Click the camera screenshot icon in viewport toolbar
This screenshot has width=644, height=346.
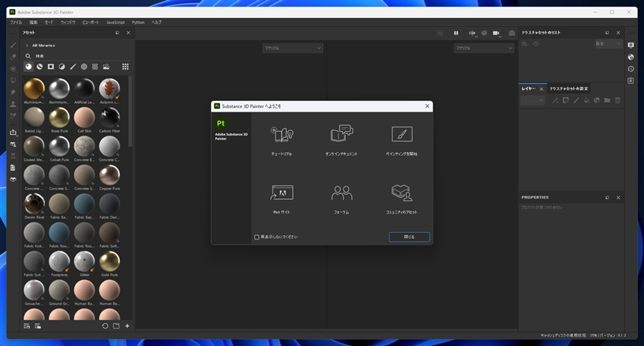click(x=511, y=33)
